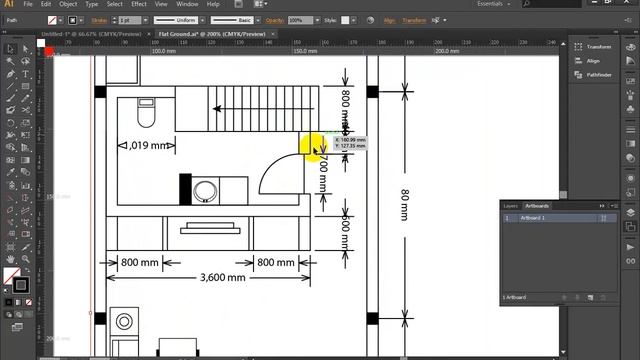
Task: Select the Zoom tool
Action: click(25, 259)
